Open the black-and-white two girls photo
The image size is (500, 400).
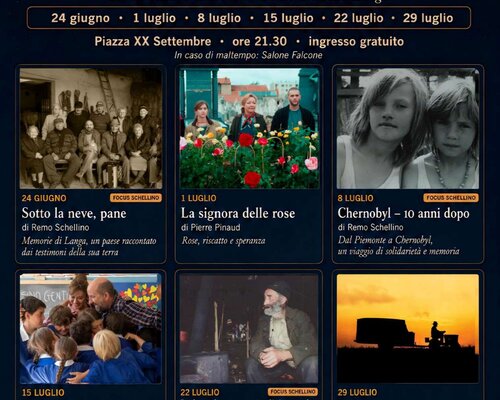(x=408, y=128)
